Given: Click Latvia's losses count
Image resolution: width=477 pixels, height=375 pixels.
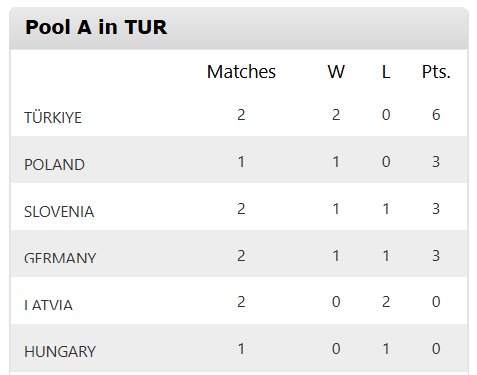Looking at the screenshot, I should (x=386, y=302).
